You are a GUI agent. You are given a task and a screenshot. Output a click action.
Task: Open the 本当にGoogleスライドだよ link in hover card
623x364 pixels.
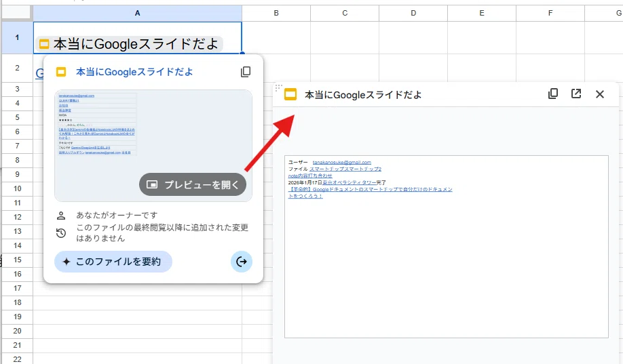pos(134,72)
